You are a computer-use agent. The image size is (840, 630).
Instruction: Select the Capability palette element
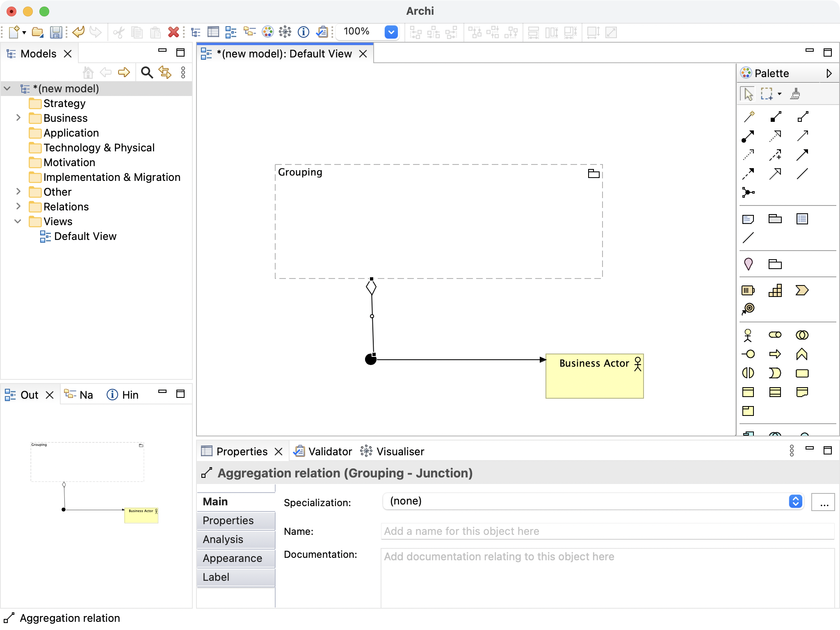[775, 290]
